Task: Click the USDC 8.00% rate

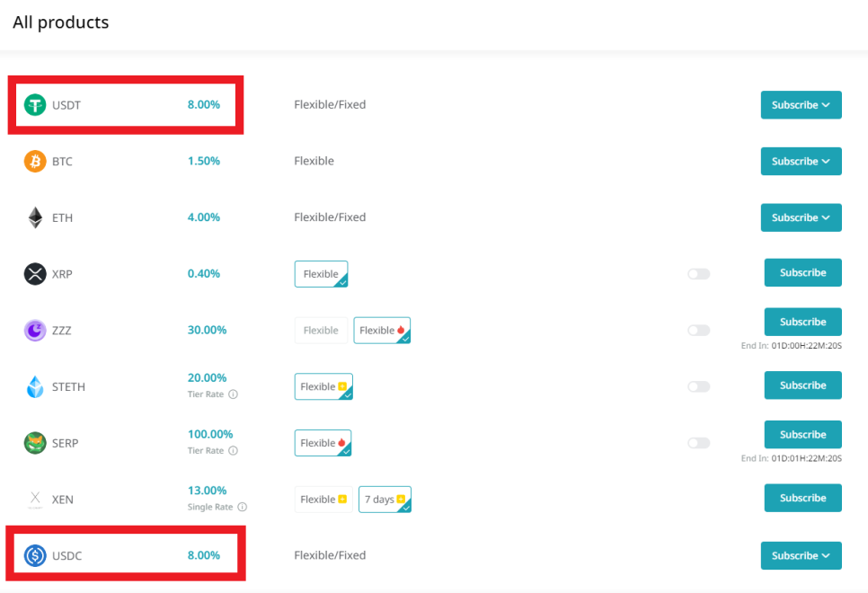Action: point(204,555)
